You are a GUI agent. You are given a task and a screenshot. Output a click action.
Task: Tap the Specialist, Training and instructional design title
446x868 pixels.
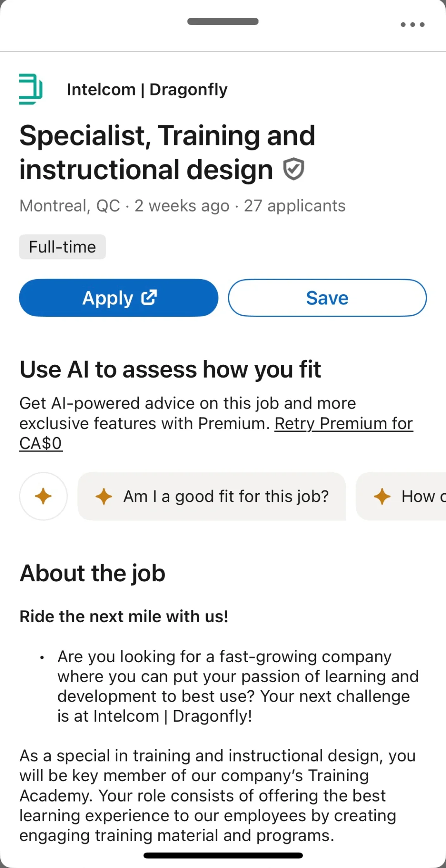pos(167,152)
